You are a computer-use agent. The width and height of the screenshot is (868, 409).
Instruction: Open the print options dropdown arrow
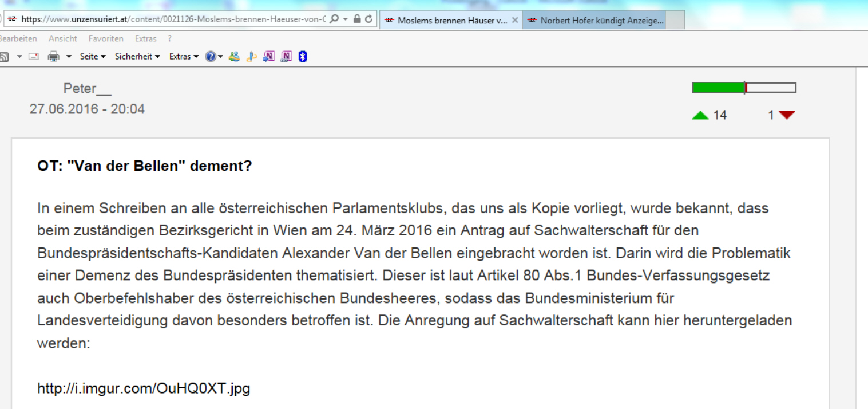(69, 56)
